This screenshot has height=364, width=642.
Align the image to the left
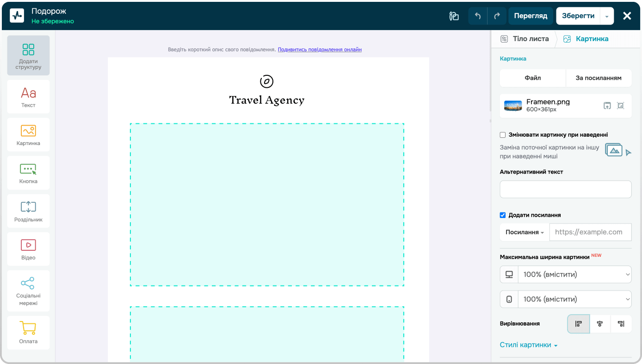click(x=579, y=324)
